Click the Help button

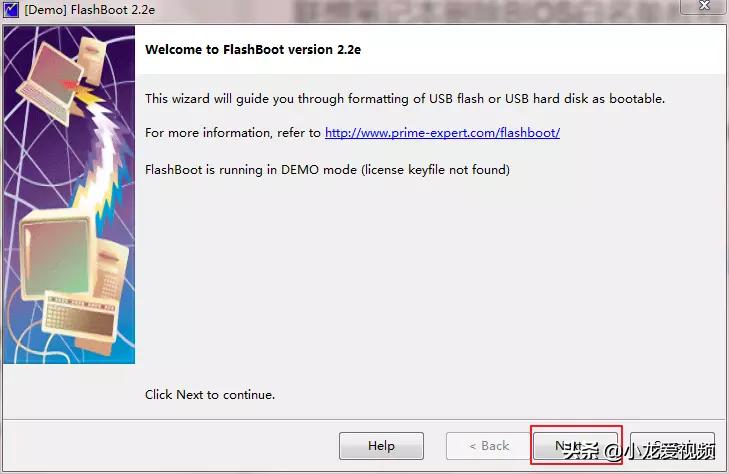coord(381,446)
